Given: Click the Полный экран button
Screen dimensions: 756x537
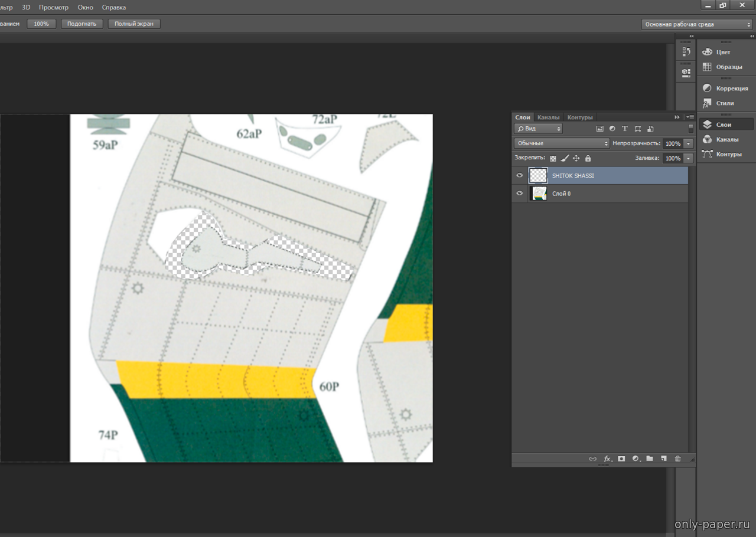Looking at the screenshot, I should pos(134,24).
